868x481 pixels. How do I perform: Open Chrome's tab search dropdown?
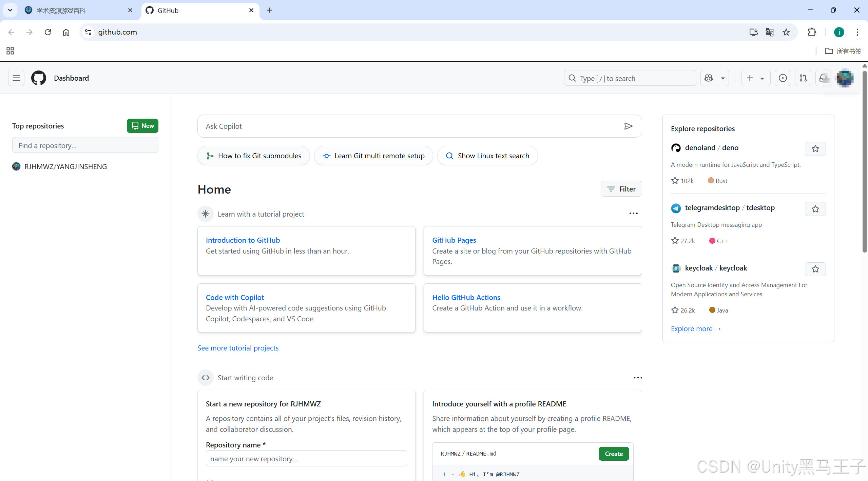(x=10, y=10)
